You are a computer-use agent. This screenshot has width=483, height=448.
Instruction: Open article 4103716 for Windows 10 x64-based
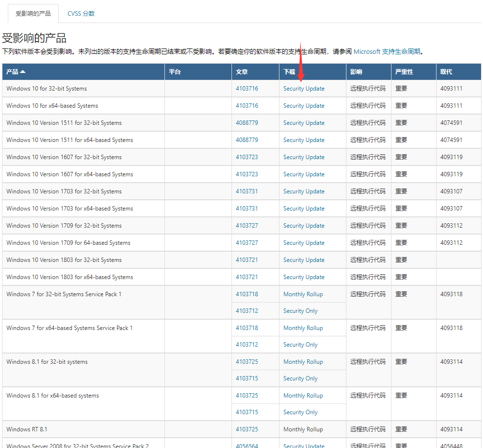(247, 106)
